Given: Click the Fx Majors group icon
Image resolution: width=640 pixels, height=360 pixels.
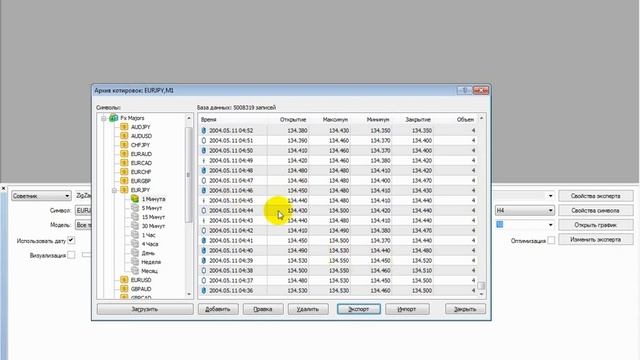Looking at the screenshot, I should [113, 118].
